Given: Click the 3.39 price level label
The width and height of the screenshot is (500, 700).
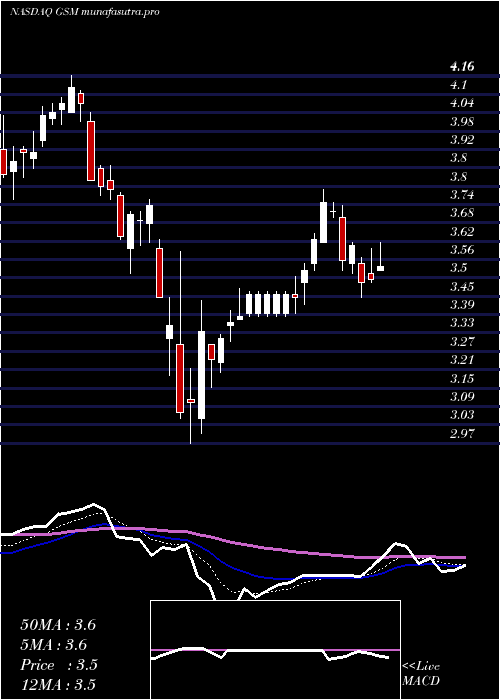Looking at the screenshot, I should point(462,304).
